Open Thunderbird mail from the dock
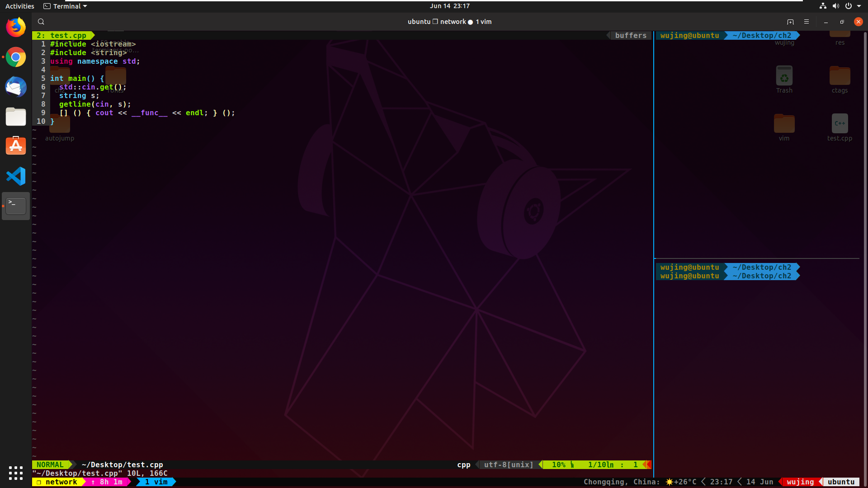Viewport: 868px width, 488px height. tap(16, 87)
